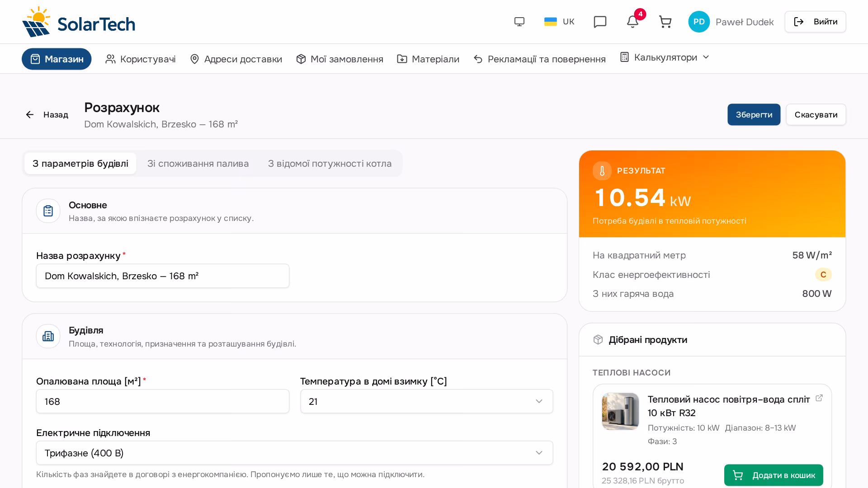Click the energy class C badge
The image size is (868, 488).
[823, 275]
